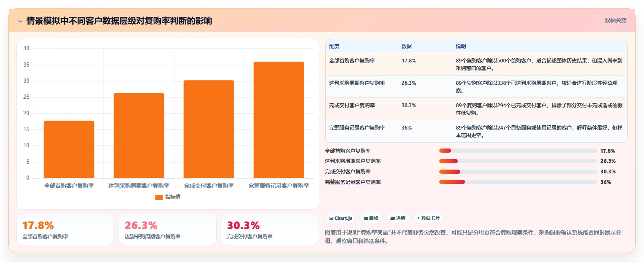Click the description mentioning 247个具备服务或使用记录的客户
This screenshot has height=262, width=644.
click(x=539, y=131)
